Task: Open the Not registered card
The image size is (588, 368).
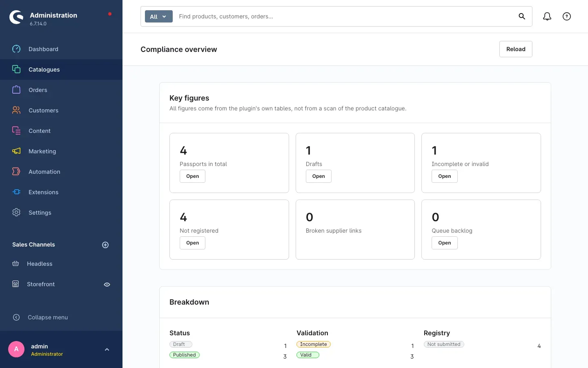Action: (x=193, y=243)
